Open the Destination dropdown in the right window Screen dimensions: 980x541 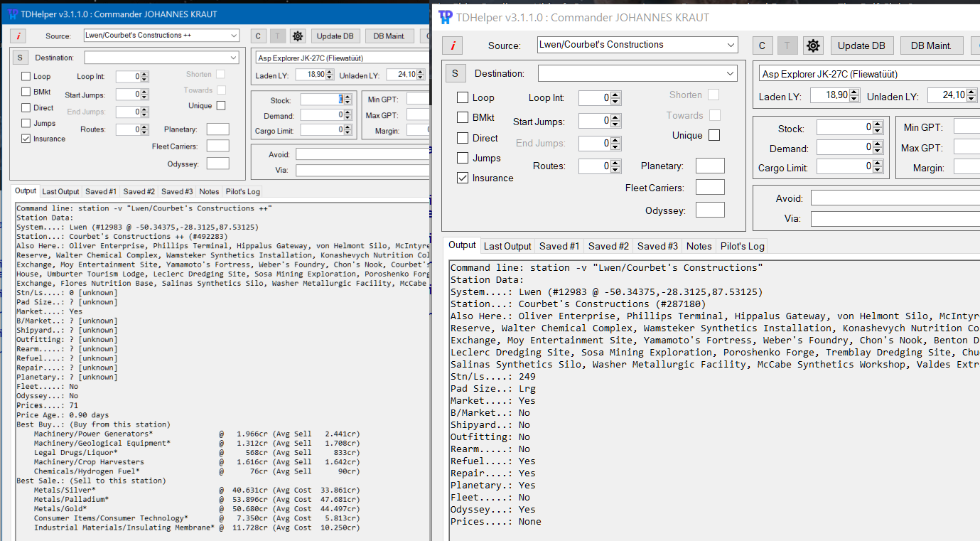[x=731, y=73]
